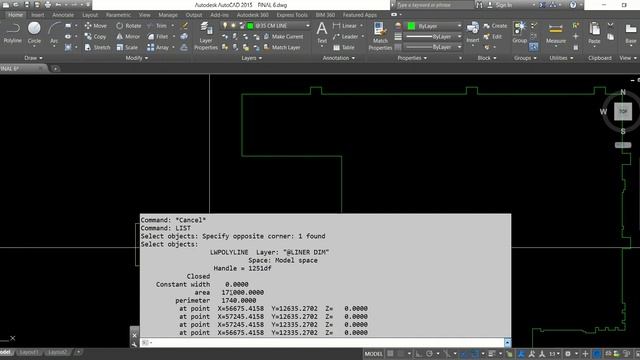Click Make Current layer button
Viewport: 640px width, 360px height.
pyautogui.click(x=283, y=37)
